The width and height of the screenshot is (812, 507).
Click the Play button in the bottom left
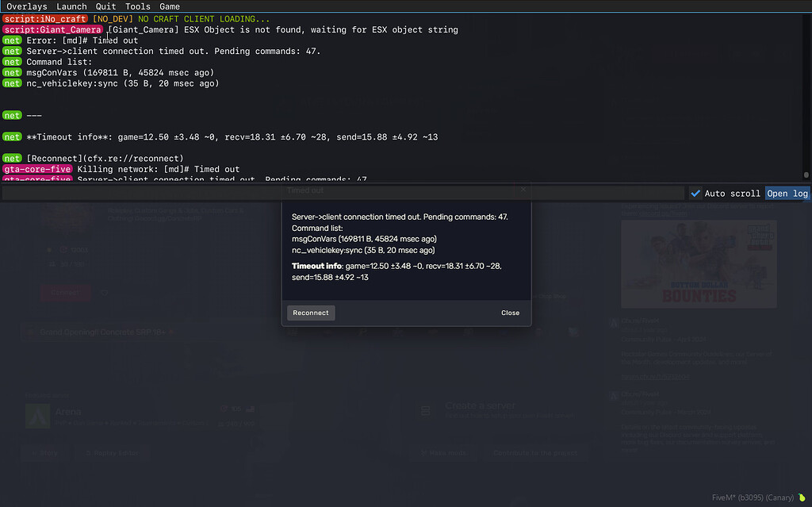click(45, 452)
